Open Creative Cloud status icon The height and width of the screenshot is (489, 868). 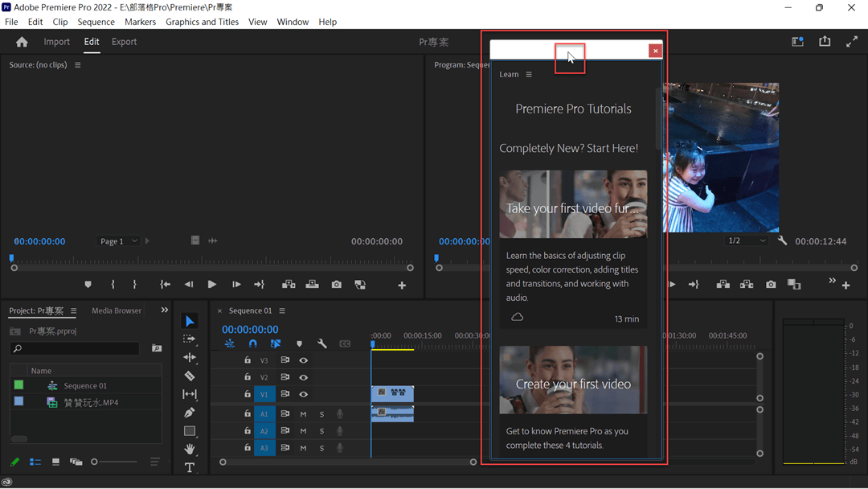point(6,482)
